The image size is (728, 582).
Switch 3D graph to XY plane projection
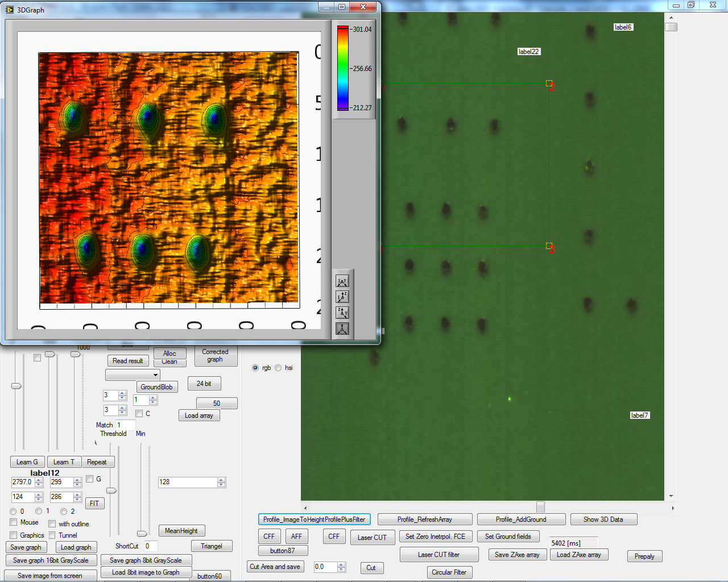click(x=342, y=282)
